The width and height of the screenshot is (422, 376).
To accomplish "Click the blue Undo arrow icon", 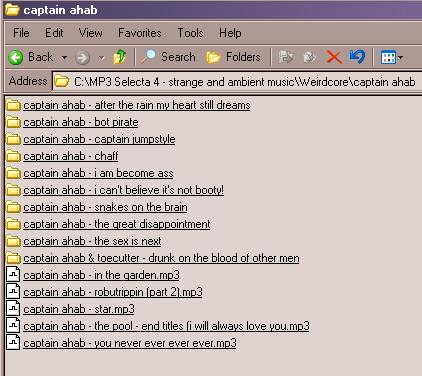I will (357, 57).
